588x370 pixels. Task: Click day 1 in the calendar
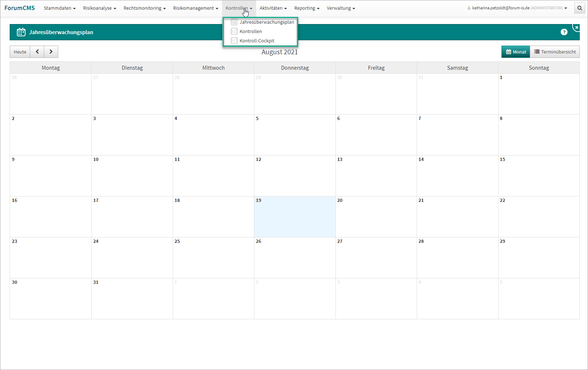[539, 94]
